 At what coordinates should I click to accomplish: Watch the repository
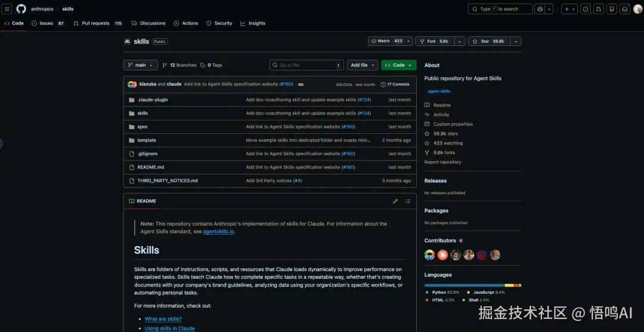386,41
